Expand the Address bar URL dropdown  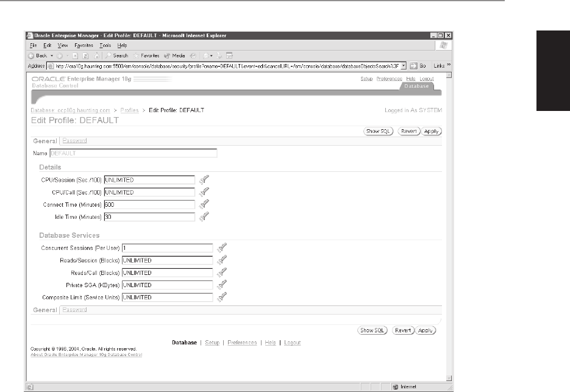point(404,66)
